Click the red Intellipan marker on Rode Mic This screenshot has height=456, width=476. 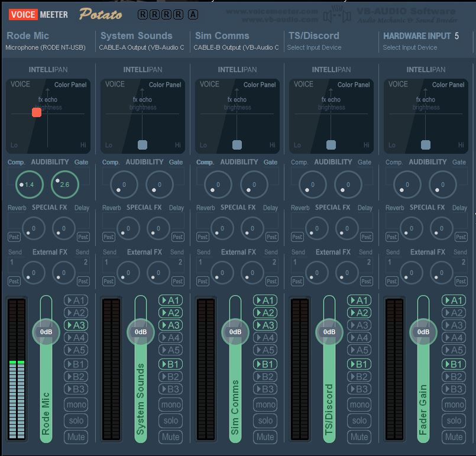37,112
